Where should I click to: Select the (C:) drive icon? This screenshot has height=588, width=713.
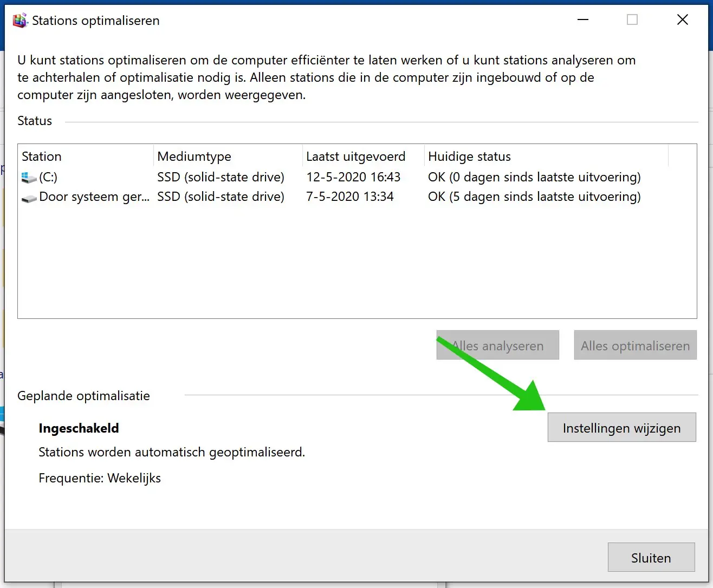pos(29,177)
